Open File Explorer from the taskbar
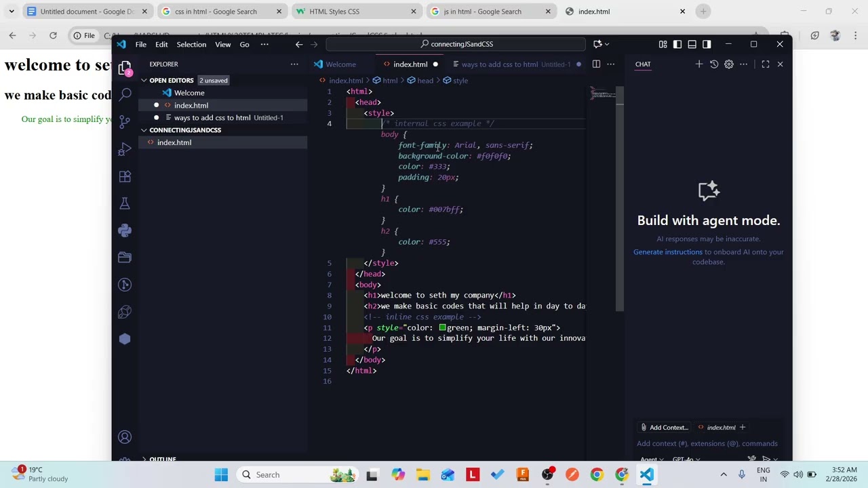 pos(422,474)
